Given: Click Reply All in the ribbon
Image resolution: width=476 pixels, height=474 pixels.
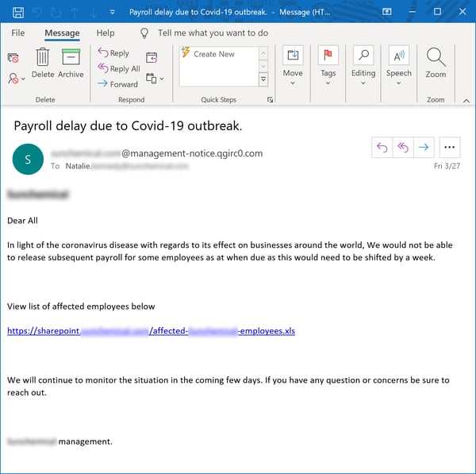Looking at the screenshot, I should [x=118, y=69].
